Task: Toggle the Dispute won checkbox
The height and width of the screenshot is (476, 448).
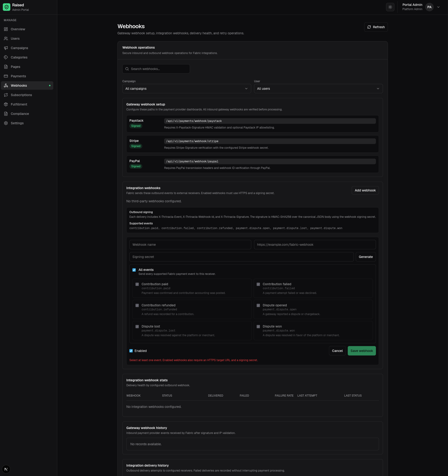Action: coord(258,326)
